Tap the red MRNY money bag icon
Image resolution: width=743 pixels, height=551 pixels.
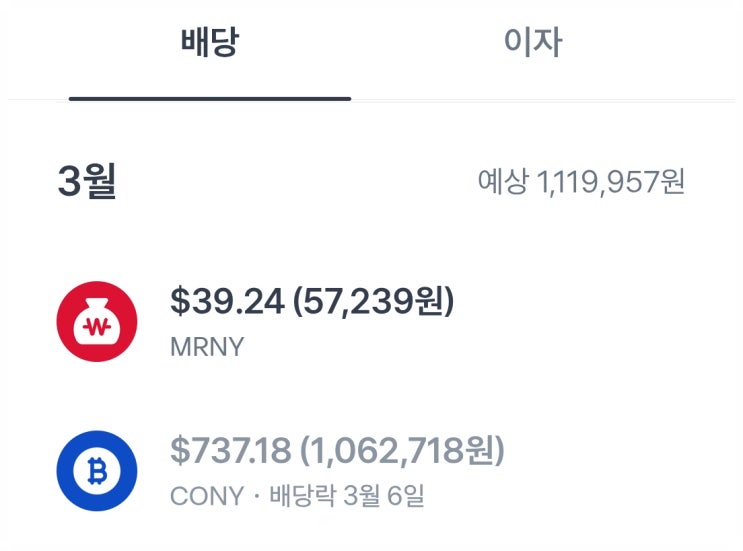pos(96,321)
